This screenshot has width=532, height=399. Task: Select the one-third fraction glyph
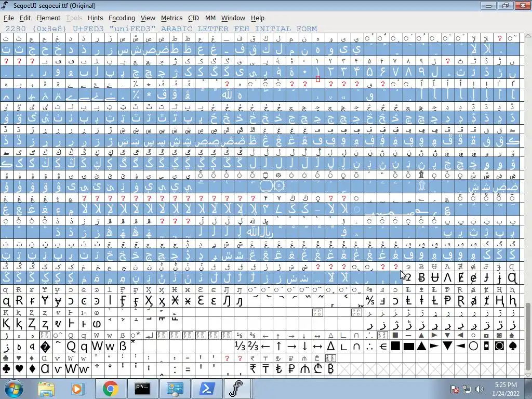[x=240, y=346]
